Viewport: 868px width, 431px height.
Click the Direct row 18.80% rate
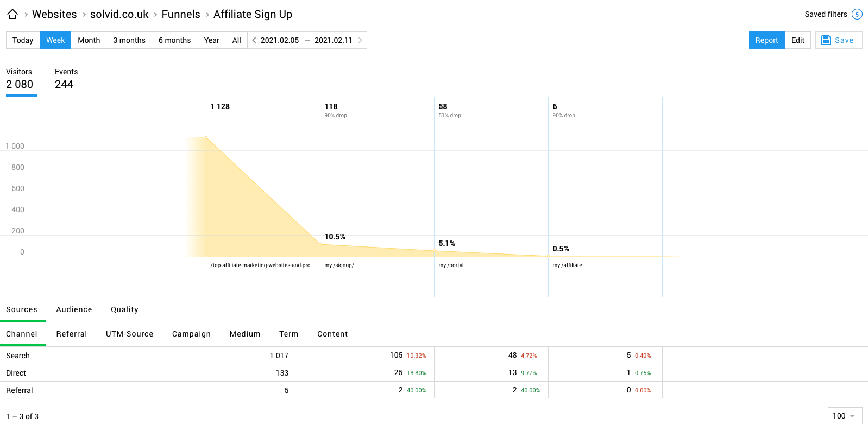(417, 373)
